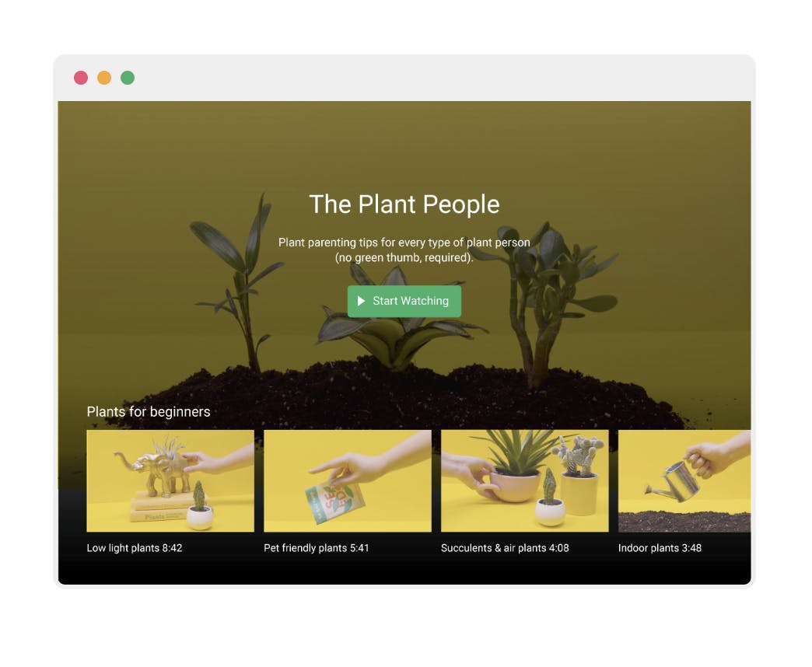The image size is (812, 667).
Task: Click the Succulents & air plants 4:08 caption
Action: click(x=505, y=548)
